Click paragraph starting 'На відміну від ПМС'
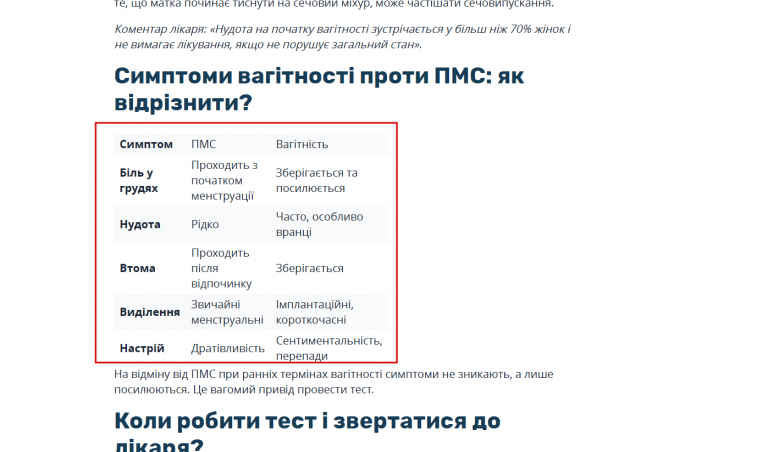768x452 pixels. (x=334, y=381)
